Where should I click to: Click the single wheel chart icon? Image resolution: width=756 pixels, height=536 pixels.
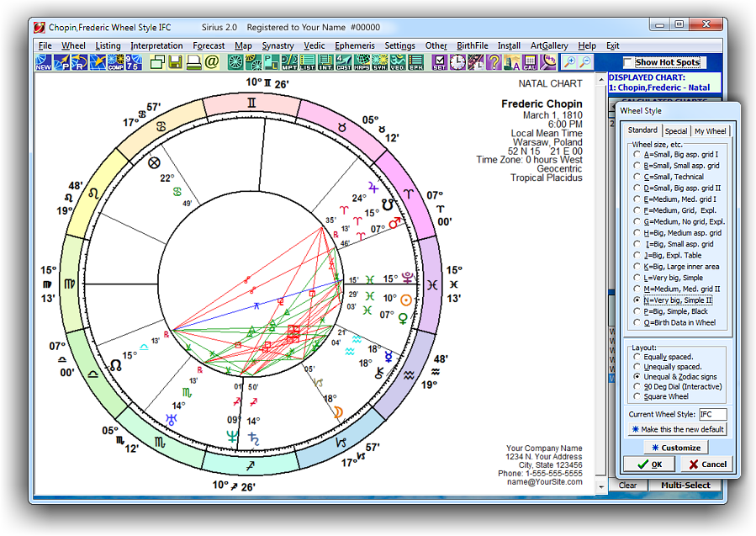[x=235, y=62]
